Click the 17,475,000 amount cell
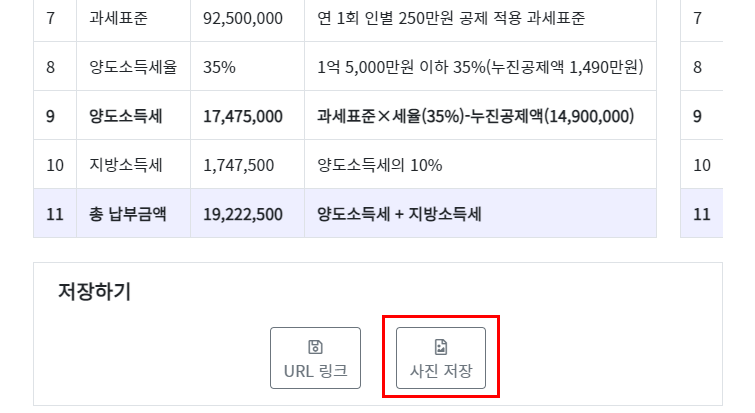Screen dimensions: 755x413 [x=247, y=116]
